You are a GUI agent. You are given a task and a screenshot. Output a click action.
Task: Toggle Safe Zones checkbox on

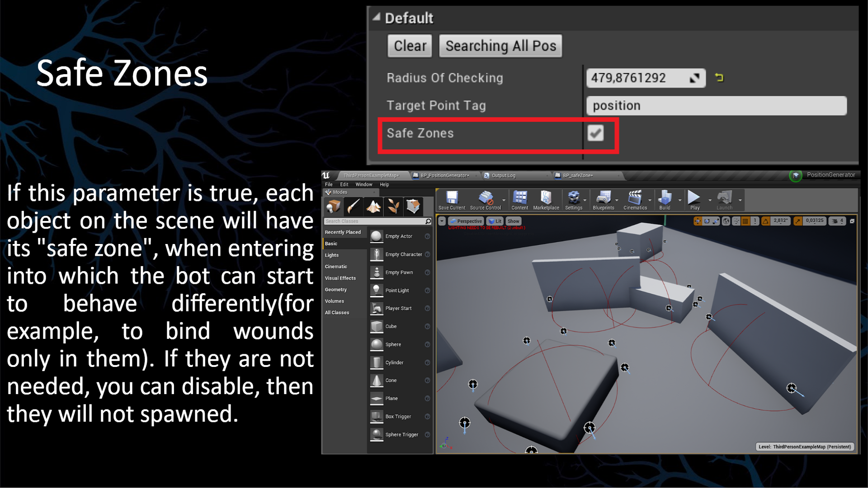point(595,133)
